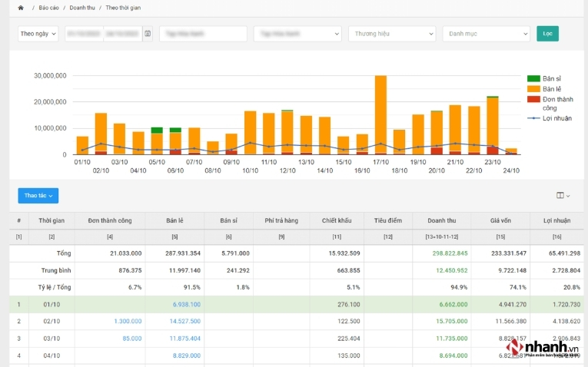Select the 03/10 row date cell
This screenshot has height=367, width=588.
(51, 339)
